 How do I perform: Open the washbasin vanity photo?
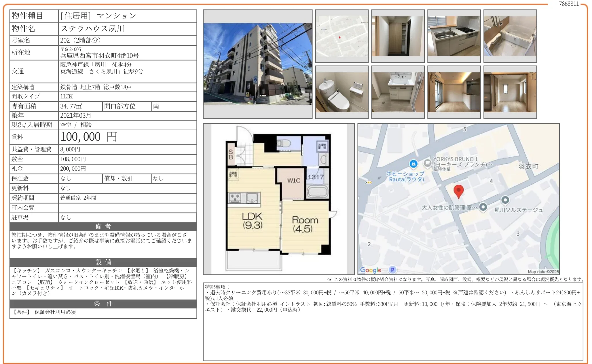(x=398, y=92)
